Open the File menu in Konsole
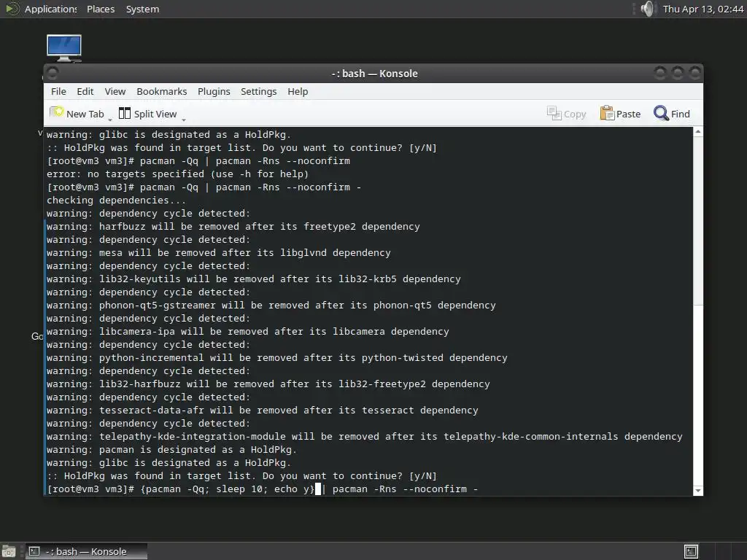The image size is (747, 560). pos(58,91)
